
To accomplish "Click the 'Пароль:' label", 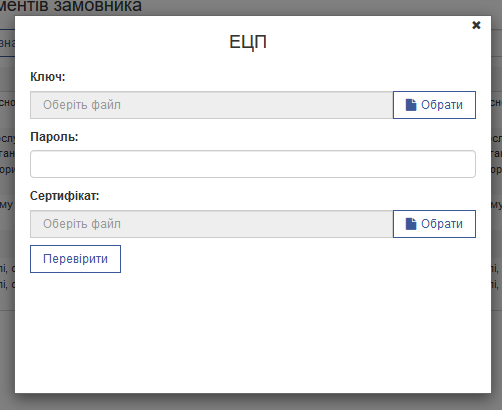I will [54, 137].
